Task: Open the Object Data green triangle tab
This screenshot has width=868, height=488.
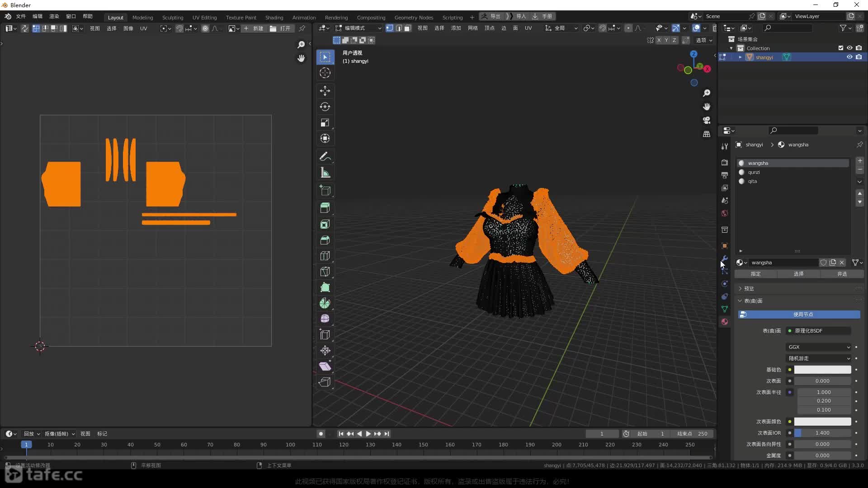Action: pos(725,309)
